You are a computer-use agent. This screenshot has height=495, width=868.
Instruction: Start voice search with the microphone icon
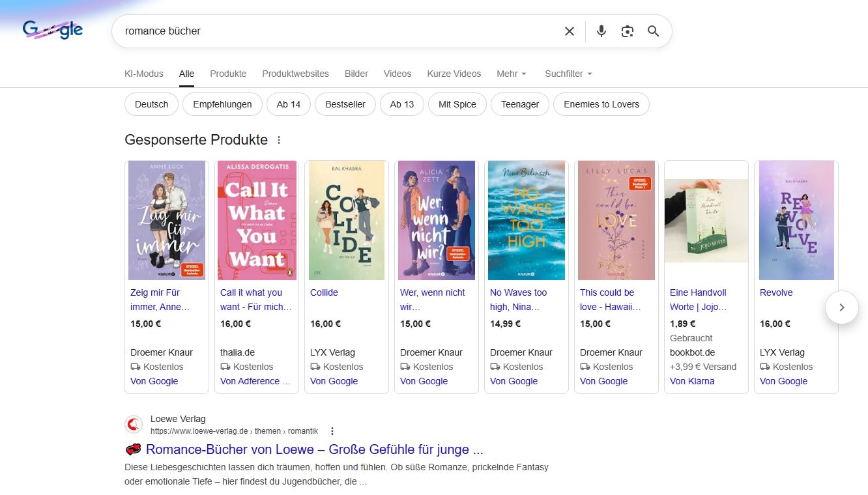(601, 31)
